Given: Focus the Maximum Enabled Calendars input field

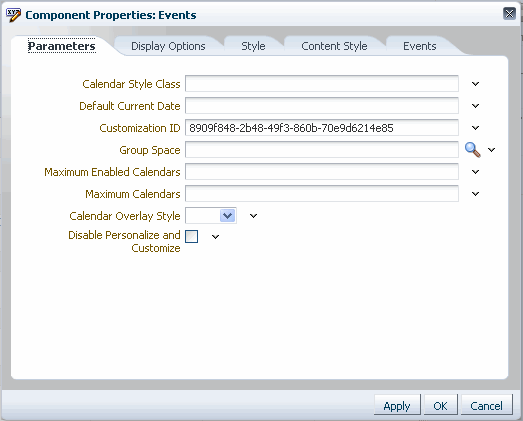Looking at the screenshot, I should [322, 172].
